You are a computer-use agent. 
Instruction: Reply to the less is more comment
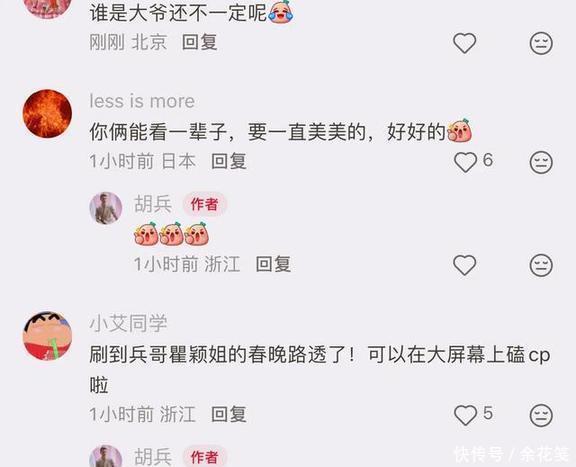228,161
